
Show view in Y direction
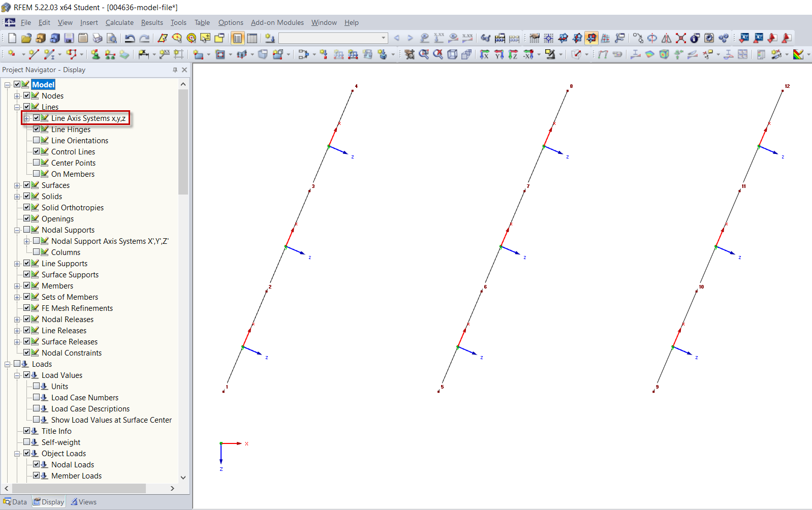[499, 54]
